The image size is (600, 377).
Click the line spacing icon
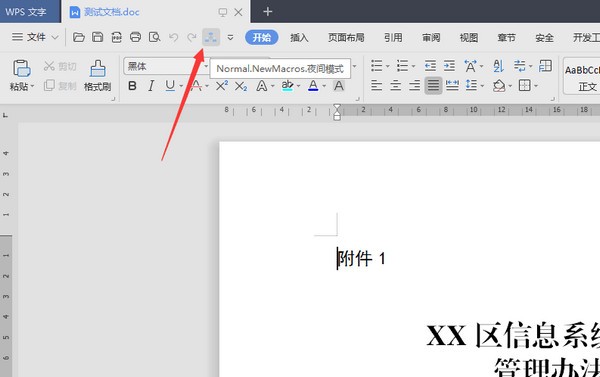(x=471, y=85)
